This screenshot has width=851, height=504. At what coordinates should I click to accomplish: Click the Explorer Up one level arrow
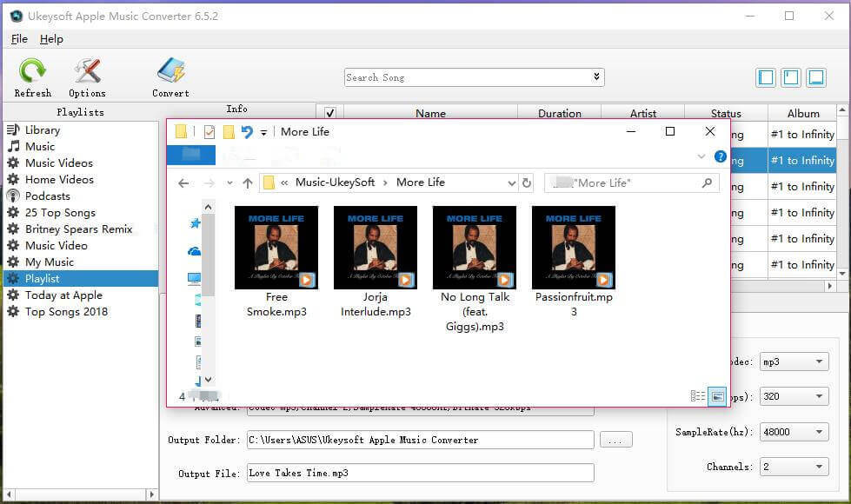248,183
